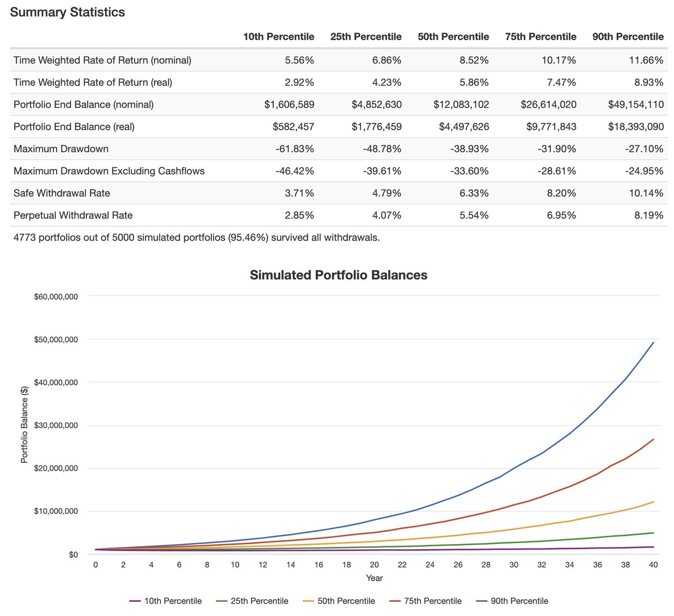The width and height of the screenshot is (674, 616).
Task: Click the Year x-axis title
Action: (x=375, y=578)
